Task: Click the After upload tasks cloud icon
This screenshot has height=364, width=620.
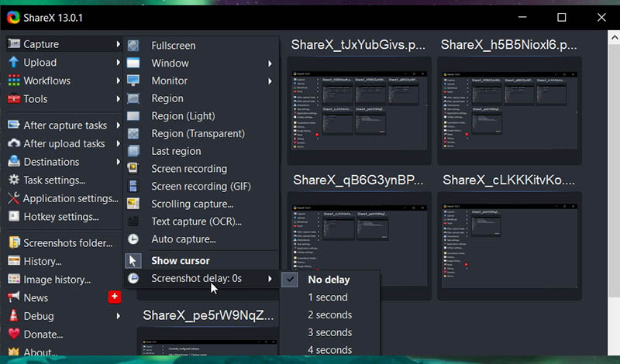Action: click(x=14, y=143)
